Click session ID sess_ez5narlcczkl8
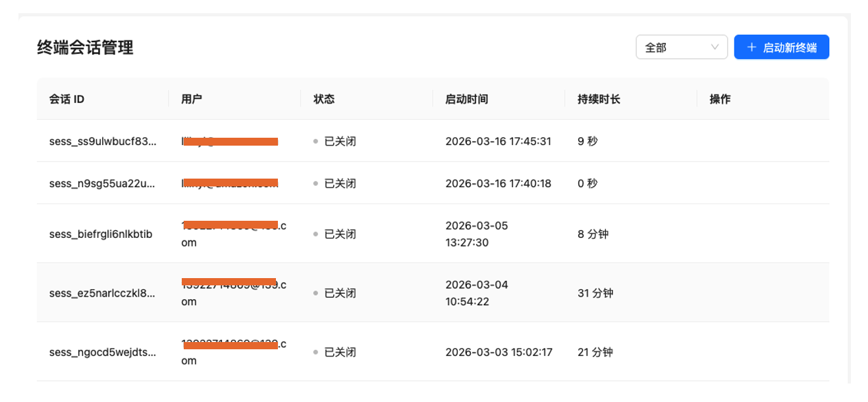The image size is (868, 402). click(103, 293)
